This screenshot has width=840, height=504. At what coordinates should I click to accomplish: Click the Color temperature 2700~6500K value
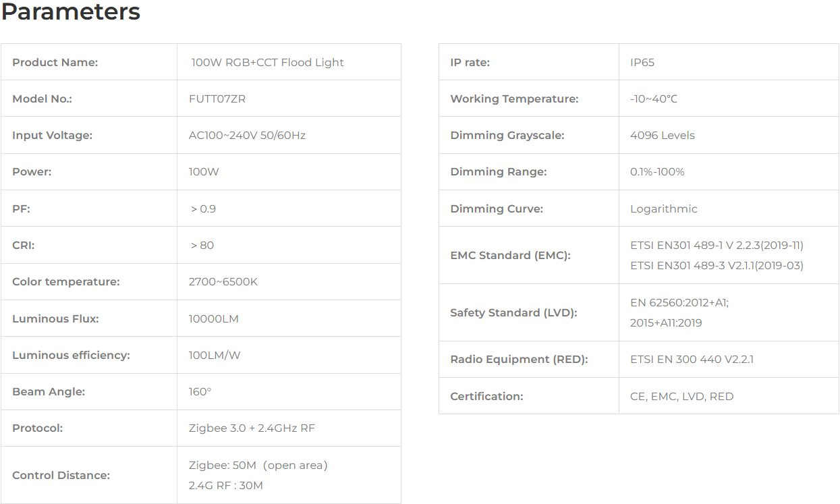click(223, 281)
